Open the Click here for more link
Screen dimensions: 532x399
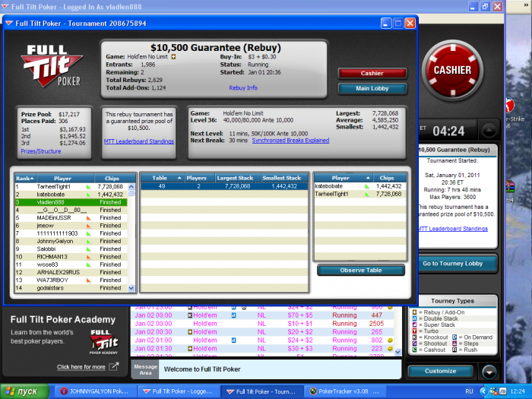[x=81, y=367]
